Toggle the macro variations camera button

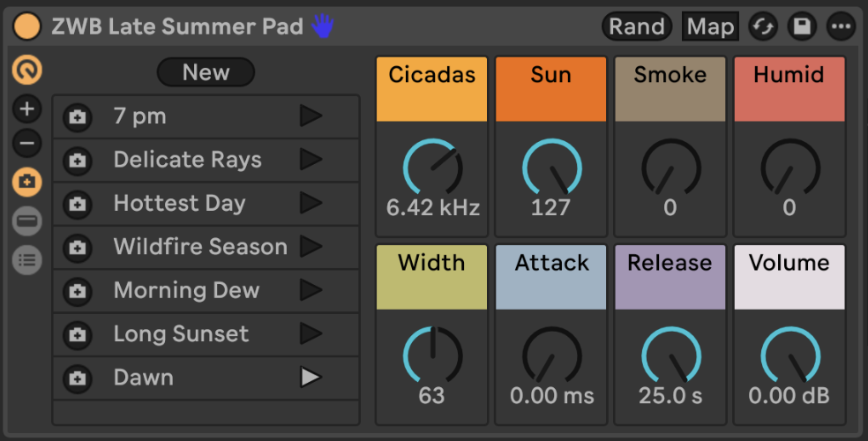click(x=27, y=182)
